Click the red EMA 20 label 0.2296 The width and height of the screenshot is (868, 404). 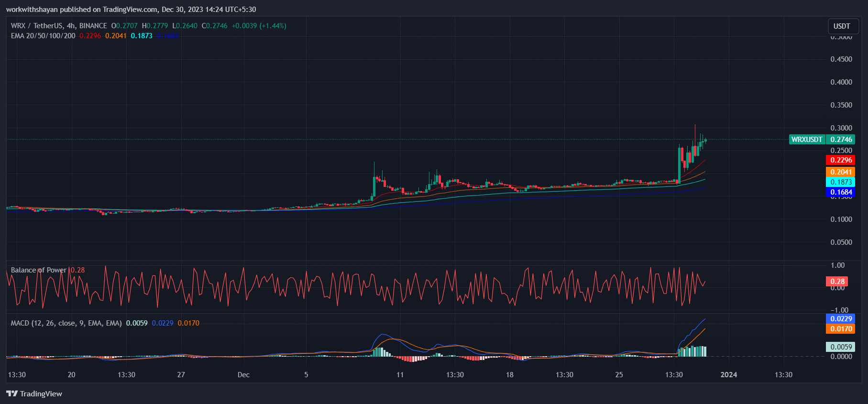tap(841, 160)
